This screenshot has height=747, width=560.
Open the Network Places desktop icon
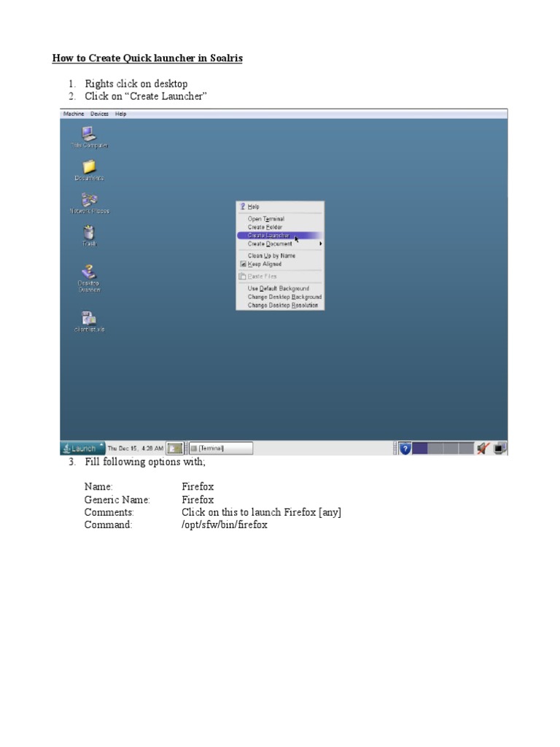[89, 203]
